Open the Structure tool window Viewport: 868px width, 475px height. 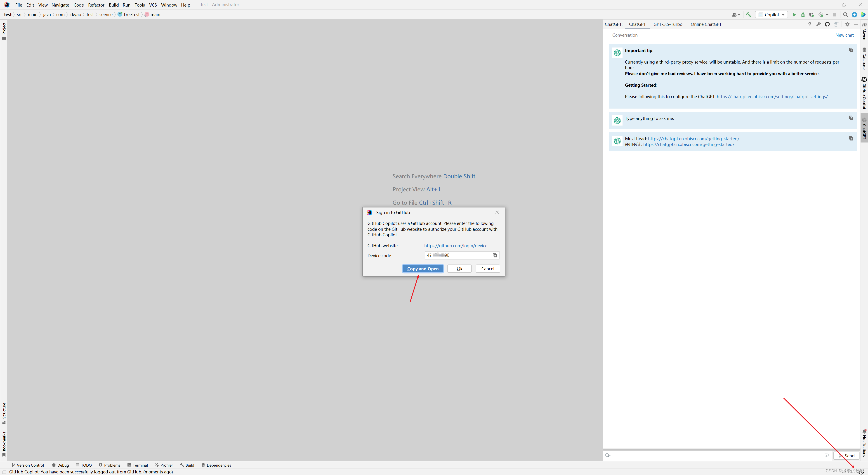click(4, 413)
